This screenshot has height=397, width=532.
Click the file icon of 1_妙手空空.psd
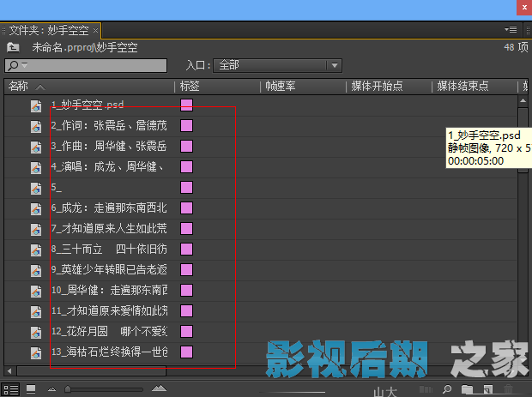point(36,106)
